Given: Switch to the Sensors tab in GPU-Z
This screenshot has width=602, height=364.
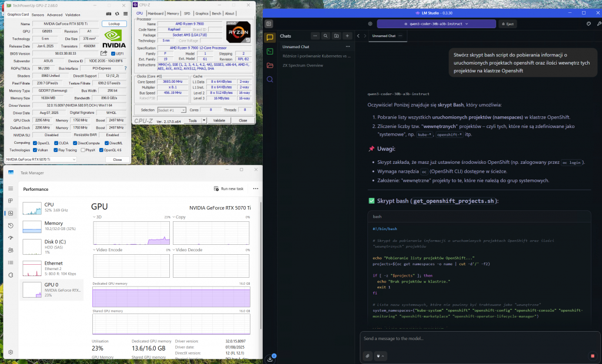Looking at the screenshot, I should pos(37,14).
